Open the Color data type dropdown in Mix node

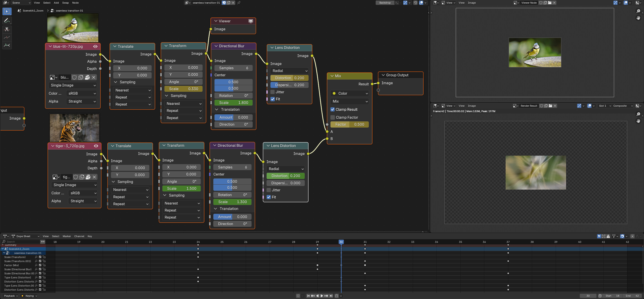click(350, 93)
